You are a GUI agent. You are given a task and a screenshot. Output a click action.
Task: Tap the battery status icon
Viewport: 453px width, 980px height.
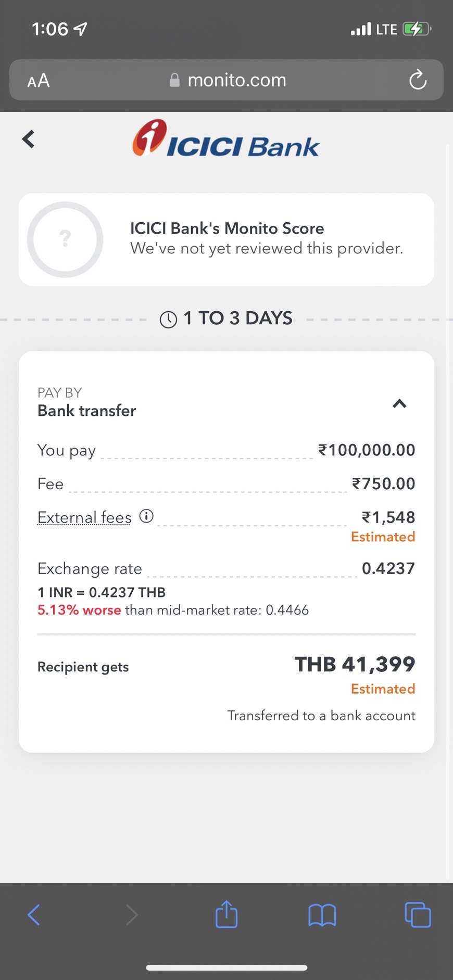[x=416, y=29]
